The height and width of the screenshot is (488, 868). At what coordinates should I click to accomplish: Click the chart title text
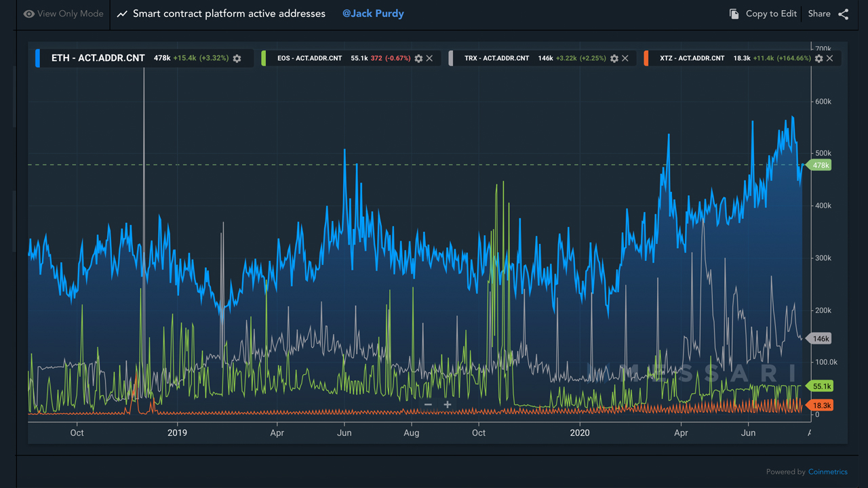tap(229, 14)
